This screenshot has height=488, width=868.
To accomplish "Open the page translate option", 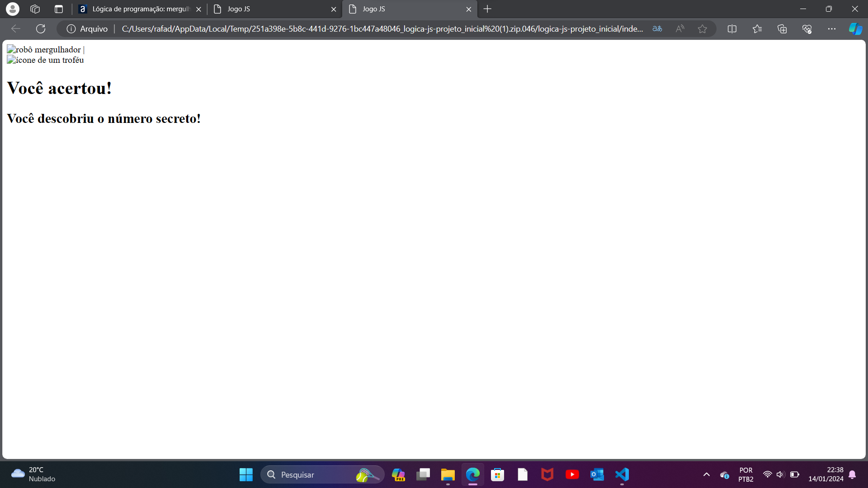I will (x=657, y=29).
